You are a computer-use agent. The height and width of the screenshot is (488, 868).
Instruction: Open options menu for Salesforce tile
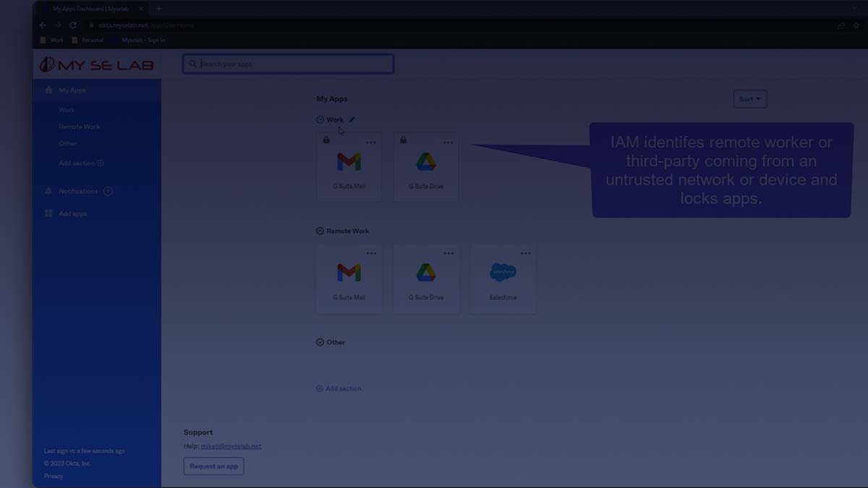525,254
